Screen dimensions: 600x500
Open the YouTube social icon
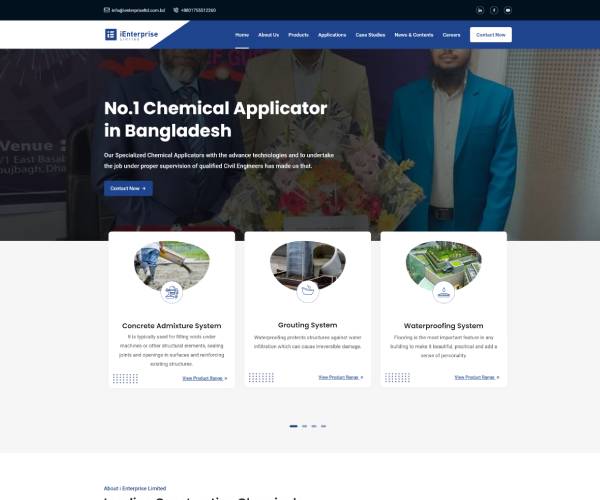point(508,10)
